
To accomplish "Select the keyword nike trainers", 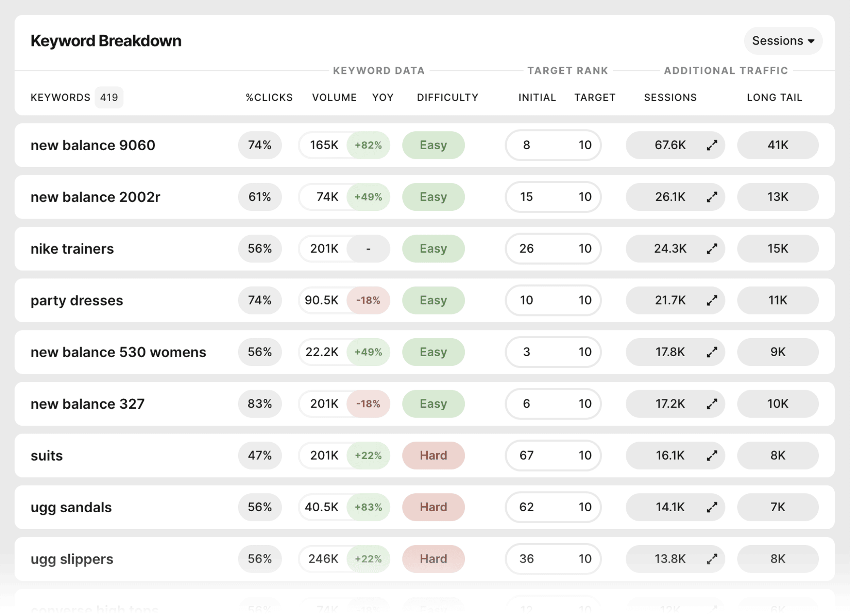I will click(x=72, y=249).
